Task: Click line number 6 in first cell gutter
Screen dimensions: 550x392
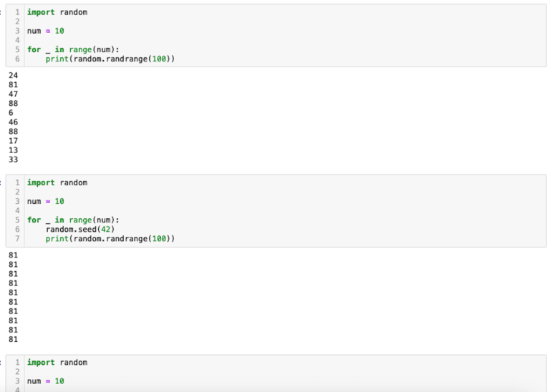Action: click(x=17, y=59)
